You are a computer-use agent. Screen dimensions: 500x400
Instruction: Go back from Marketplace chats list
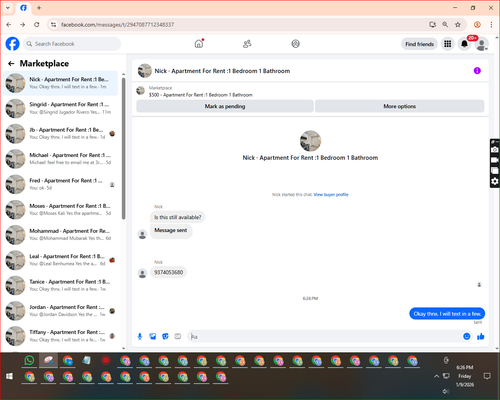(x=11, y=63)
